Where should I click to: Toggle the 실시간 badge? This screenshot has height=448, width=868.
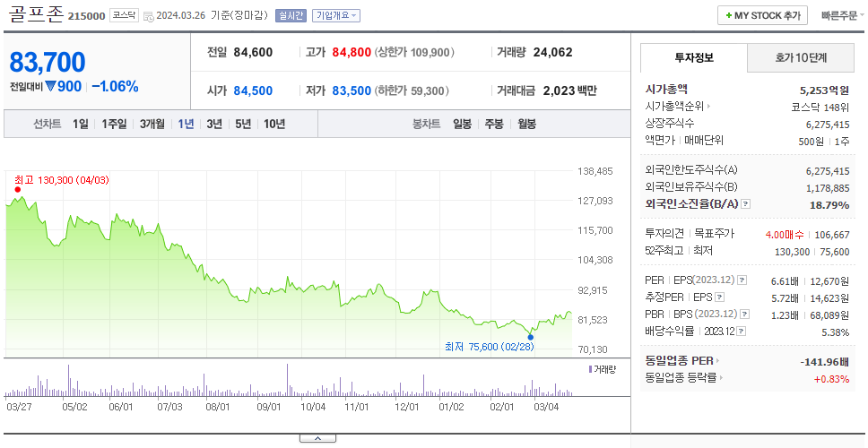291,15
